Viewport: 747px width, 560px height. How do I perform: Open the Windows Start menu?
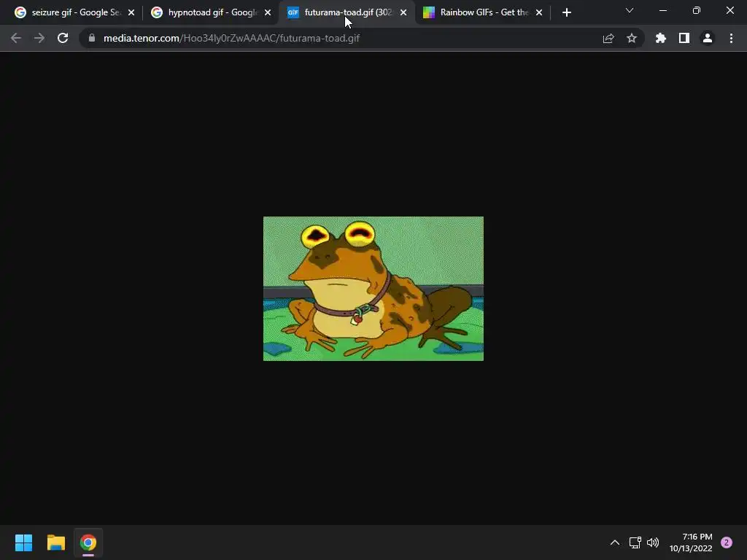(x=23, y=542)
